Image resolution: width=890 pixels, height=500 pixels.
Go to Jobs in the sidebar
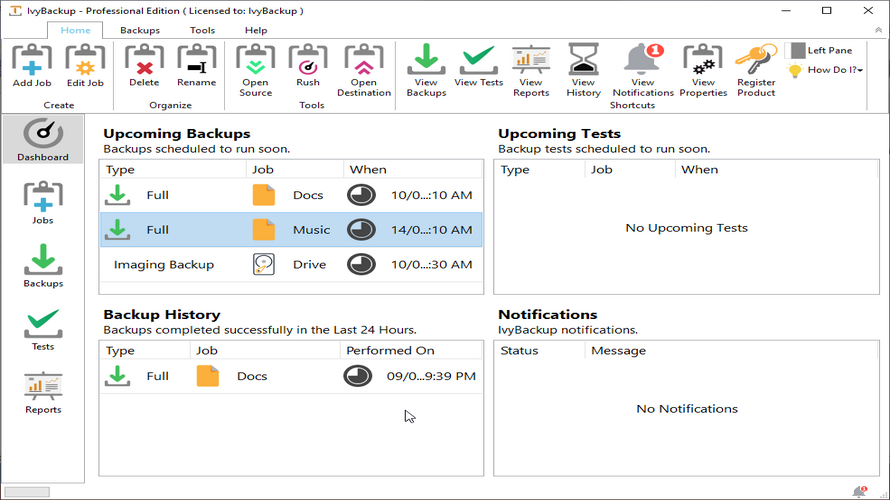pos(43,202)
